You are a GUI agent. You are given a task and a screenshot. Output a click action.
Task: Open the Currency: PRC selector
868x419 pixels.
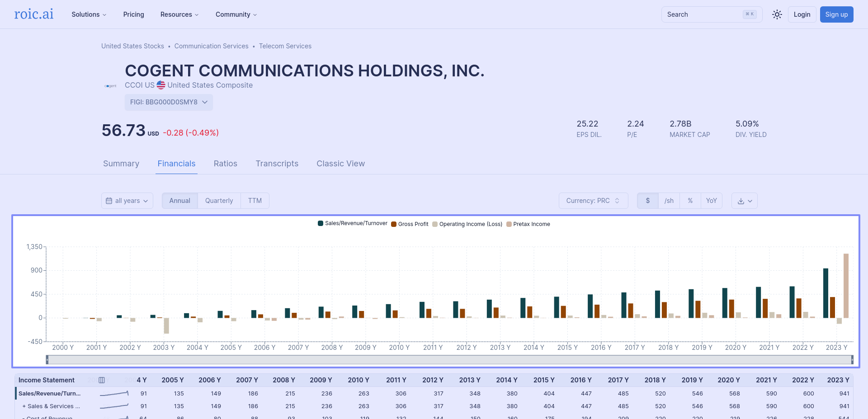click(x=593, y=201)
